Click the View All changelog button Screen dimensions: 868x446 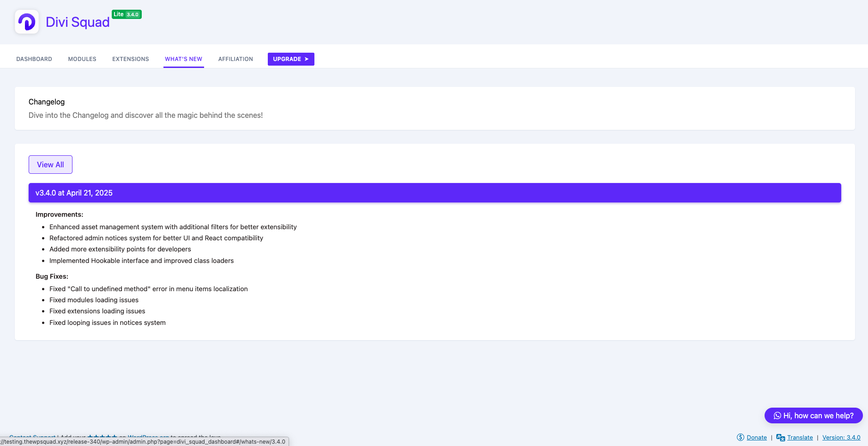50,165
